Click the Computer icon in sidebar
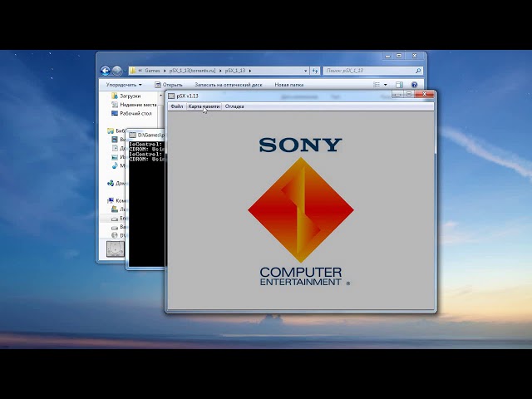Viewport: 532px width, 399px height. point(111,200)
